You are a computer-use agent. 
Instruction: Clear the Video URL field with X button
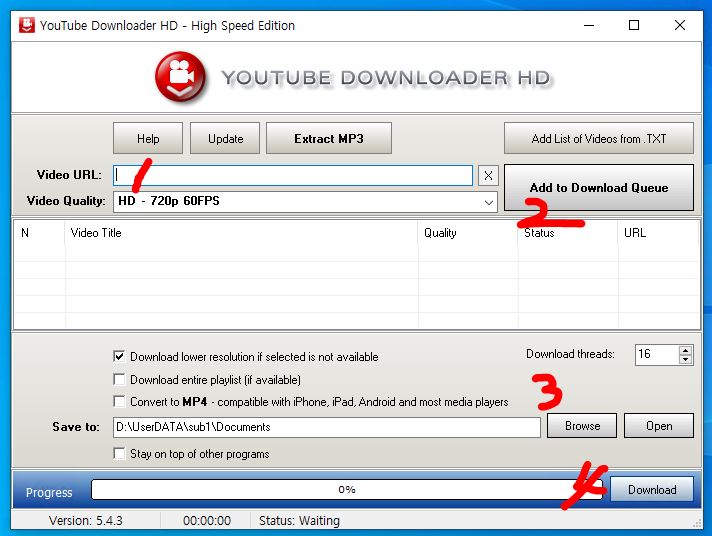click(x=488, y=175)
